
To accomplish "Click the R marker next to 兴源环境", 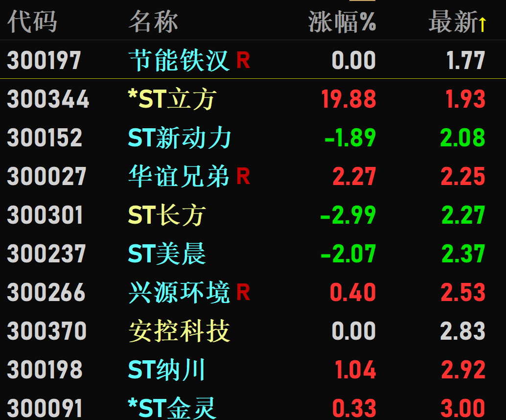I will [x=243, y=292].
